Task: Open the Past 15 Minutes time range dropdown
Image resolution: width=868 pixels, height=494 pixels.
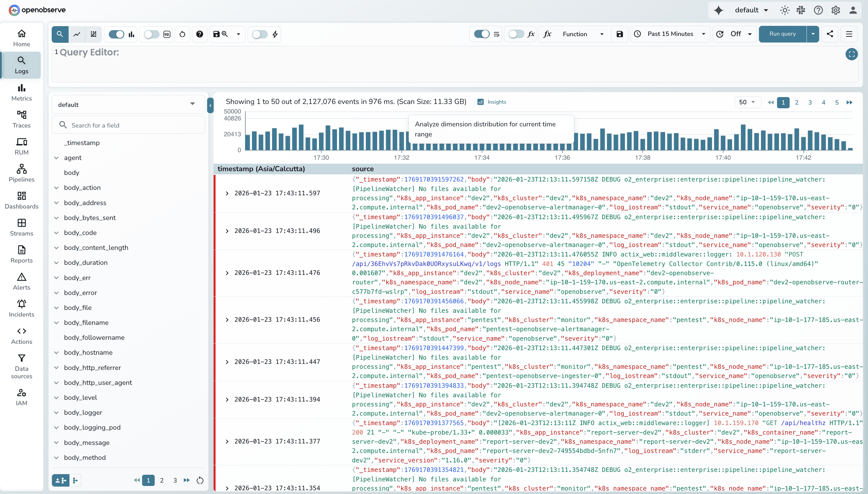Action: pos(670,34)
